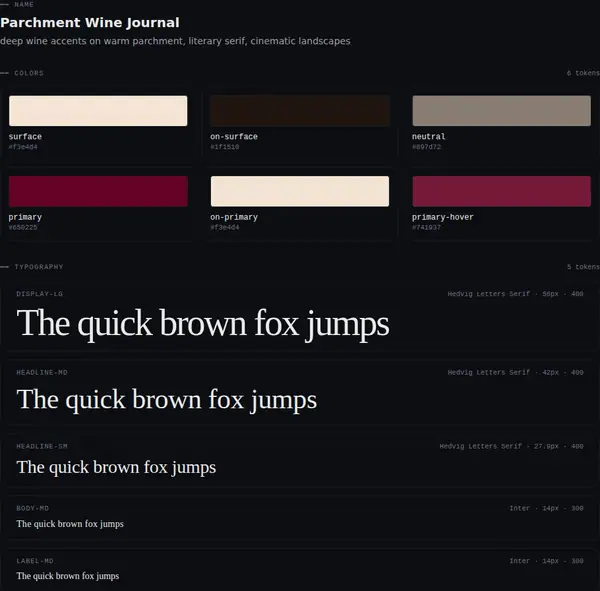600x591 pixels.
Task: Pick the primary-hover color swatch
Action: coord(501,191)
